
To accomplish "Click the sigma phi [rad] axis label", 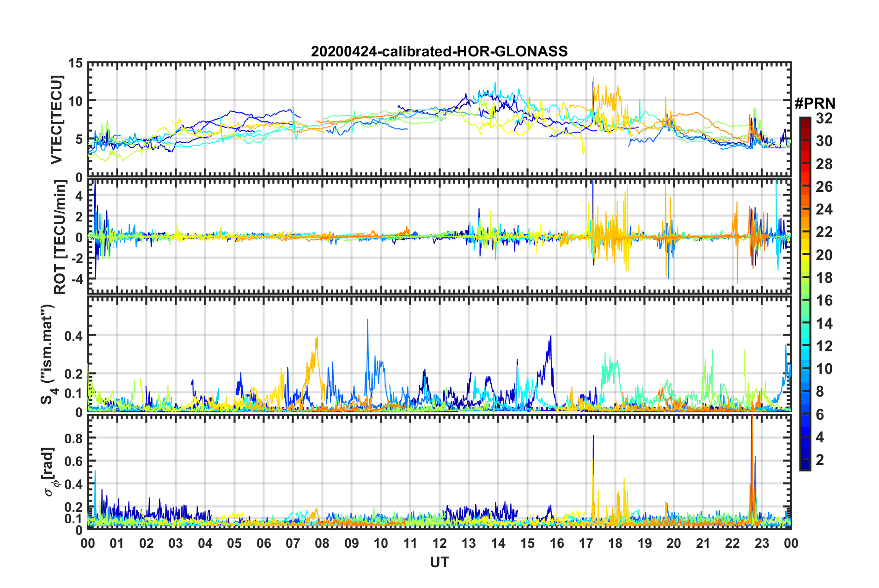I will pos(50,472).
